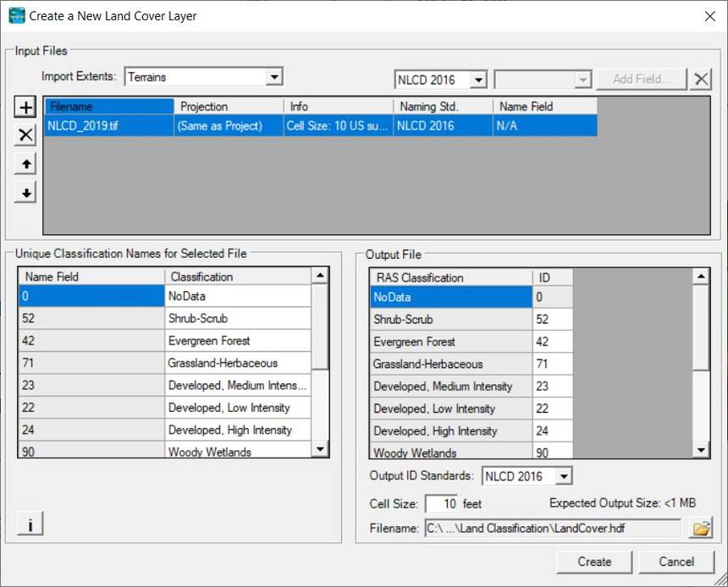Image resolution: width=728 pixels, height=587 pixels.
Task: Open the Import Extents dropdown
Action: point(274,77)
